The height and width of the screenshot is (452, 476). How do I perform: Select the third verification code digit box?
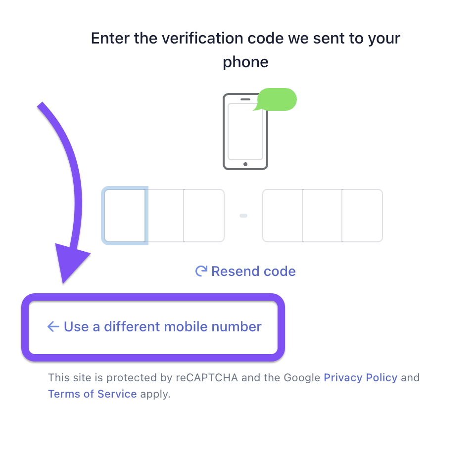pyautogui.click(x=203, y=215)
